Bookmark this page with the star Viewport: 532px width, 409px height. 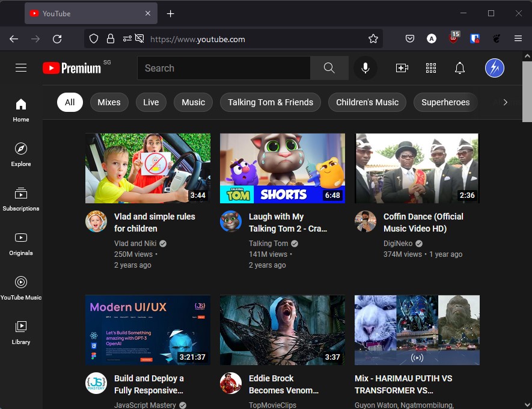tap(373, 38)
